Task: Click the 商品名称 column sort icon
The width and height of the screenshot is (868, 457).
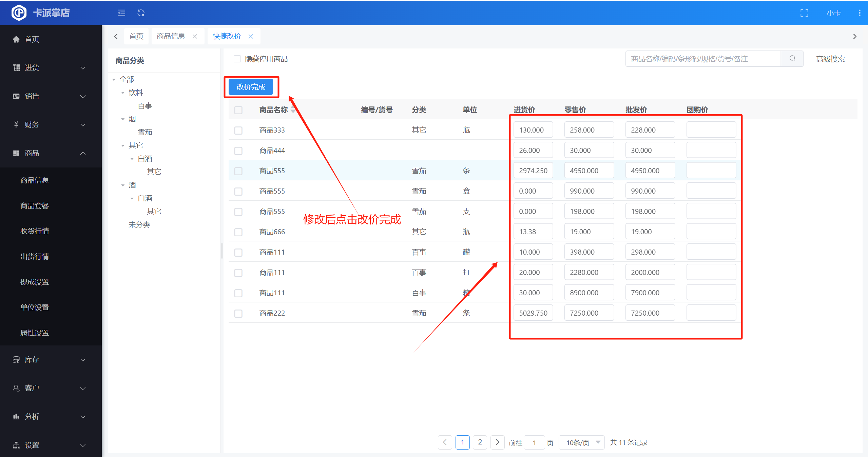Action: [293, 110]
